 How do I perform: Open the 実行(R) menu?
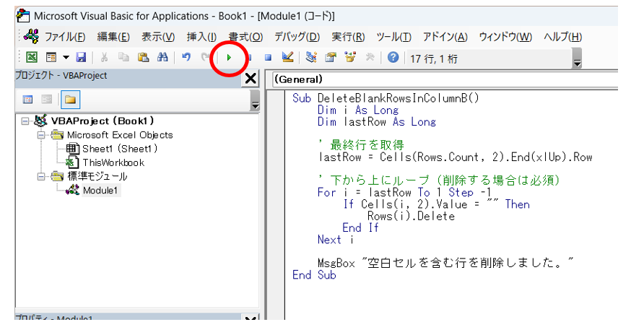tap(348, 37)
